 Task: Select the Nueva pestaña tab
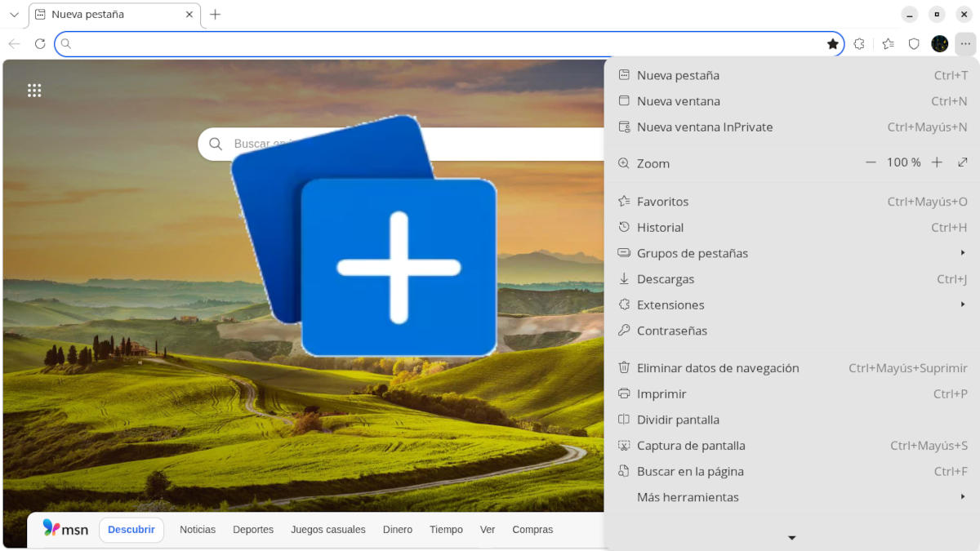click(x=114, y=15)
